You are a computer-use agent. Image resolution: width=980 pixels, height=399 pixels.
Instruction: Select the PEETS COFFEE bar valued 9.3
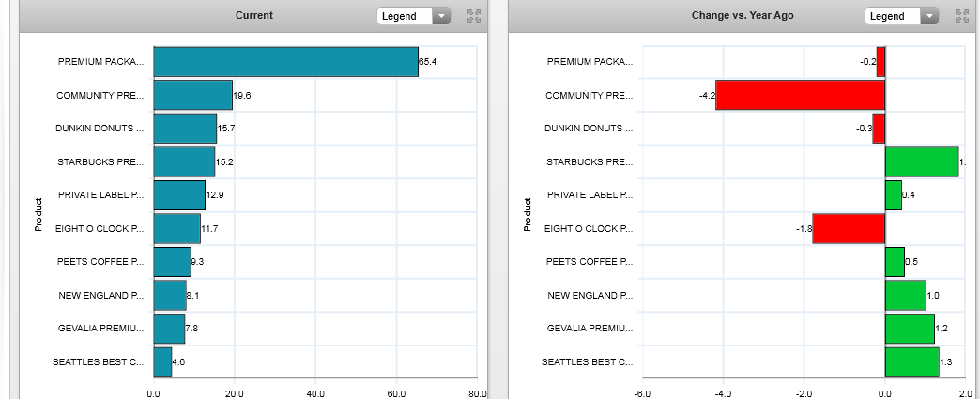[x=172, y=262]
